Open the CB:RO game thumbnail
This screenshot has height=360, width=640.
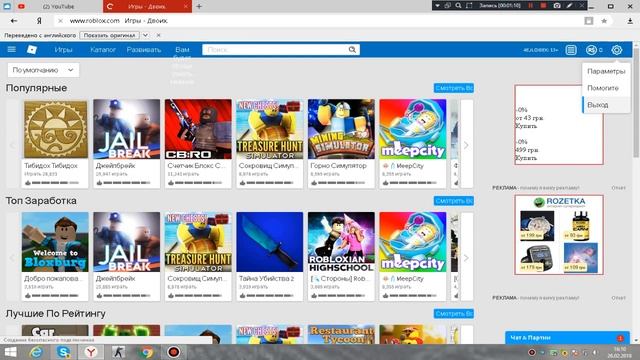[x=198, y=129]
